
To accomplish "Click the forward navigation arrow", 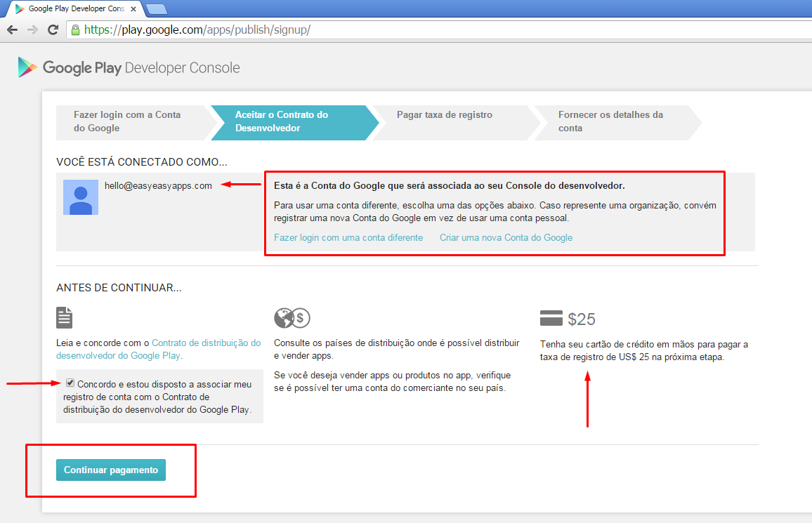I will coord(32,29).
